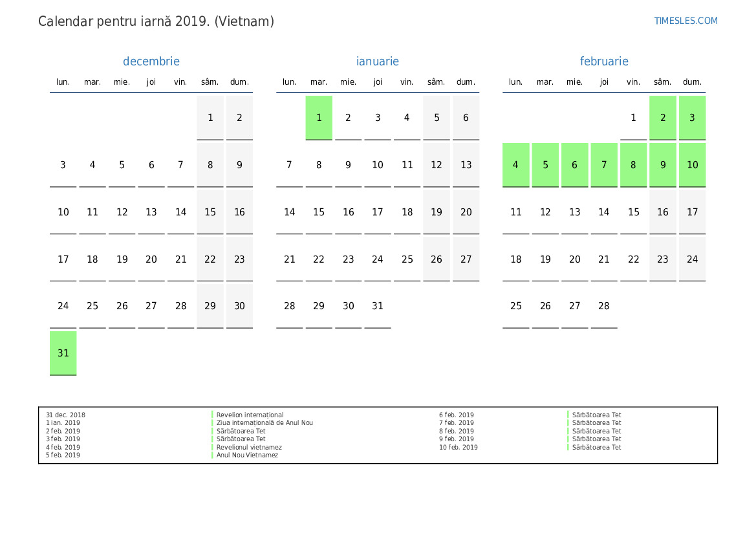Select December 31 highlighted holiday cell

63,353
